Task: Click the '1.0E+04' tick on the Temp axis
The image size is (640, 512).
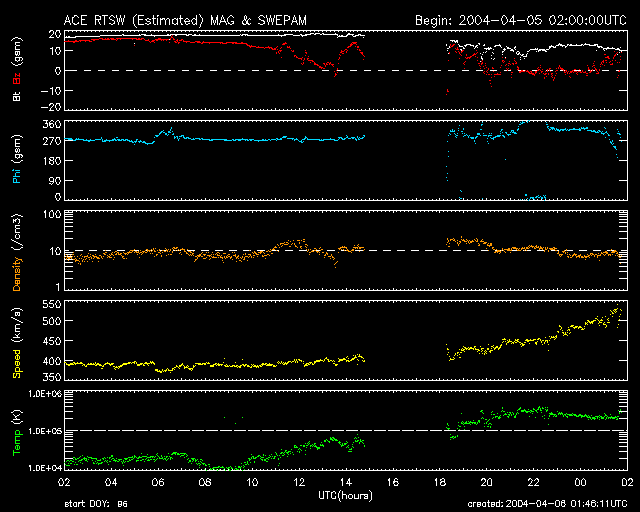Action: point(45,468)
